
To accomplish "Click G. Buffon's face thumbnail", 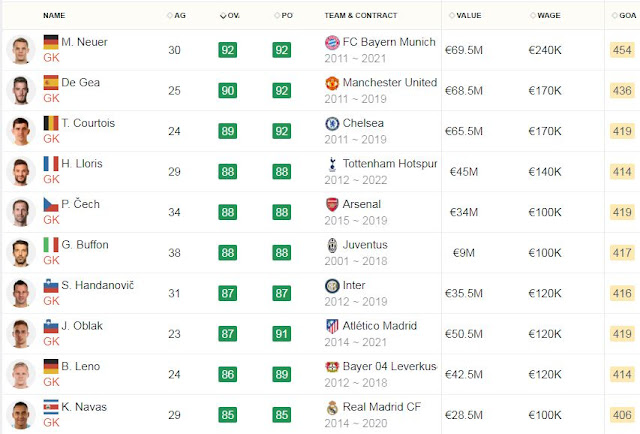I will point(21,253).
